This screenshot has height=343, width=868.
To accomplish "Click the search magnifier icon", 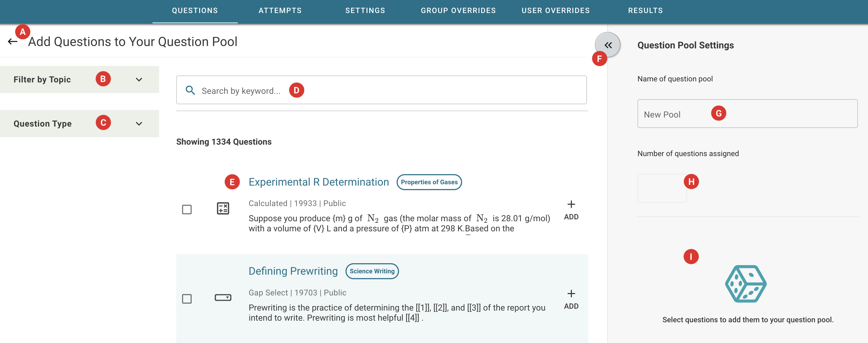I will click(190, 90).
